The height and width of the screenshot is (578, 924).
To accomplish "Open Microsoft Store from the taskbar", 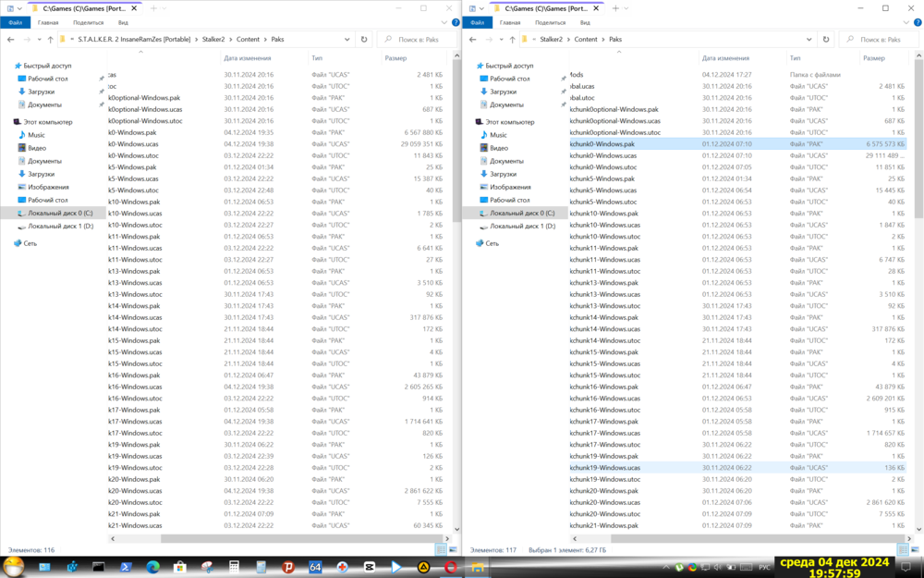I will pyautogui.click(x=180, y=567).
